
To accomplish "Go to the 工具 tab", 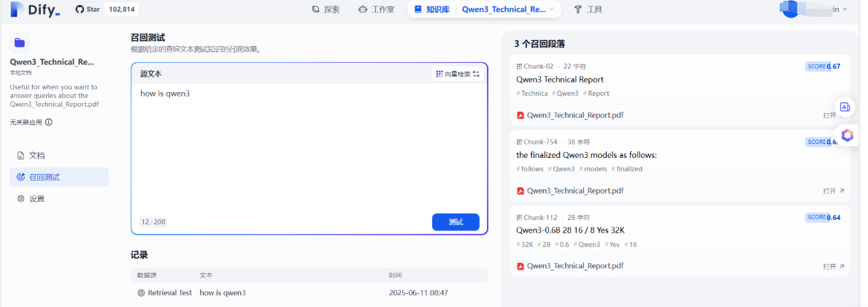I will pyautogui.click(x=588, y=10).
